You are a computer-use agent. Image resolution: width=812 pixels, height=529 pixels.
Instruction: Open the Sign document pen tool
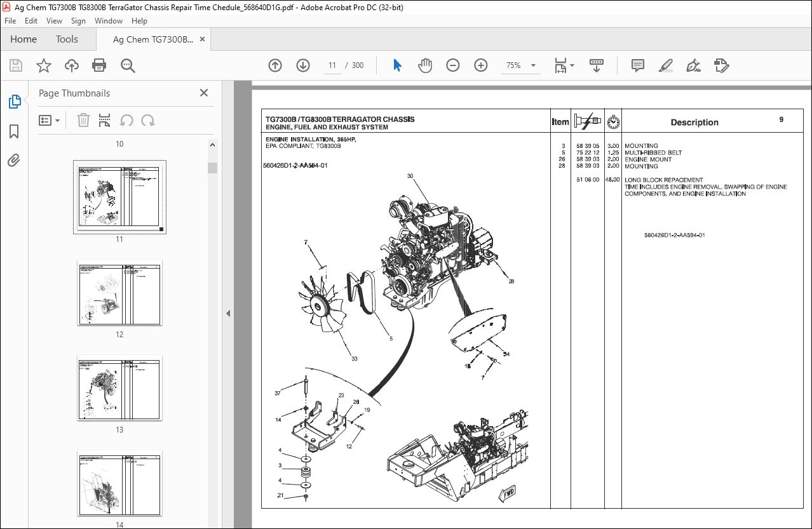[693, 65]
